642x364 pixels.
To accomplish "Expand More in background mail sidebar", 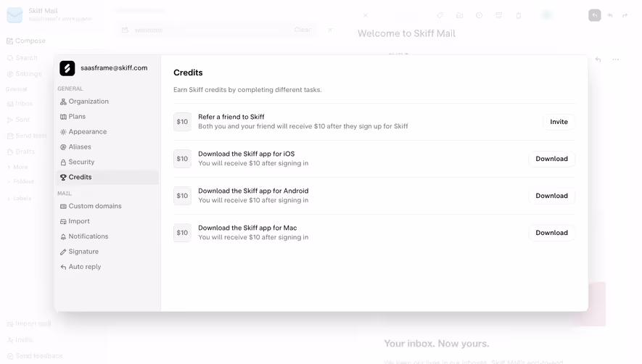I will pyautogui.click(x=17, y=167).
